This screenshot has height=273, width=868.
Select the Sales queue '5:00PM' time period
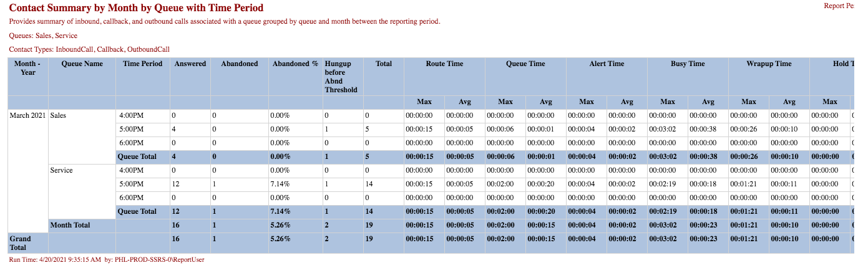(131, 129)
